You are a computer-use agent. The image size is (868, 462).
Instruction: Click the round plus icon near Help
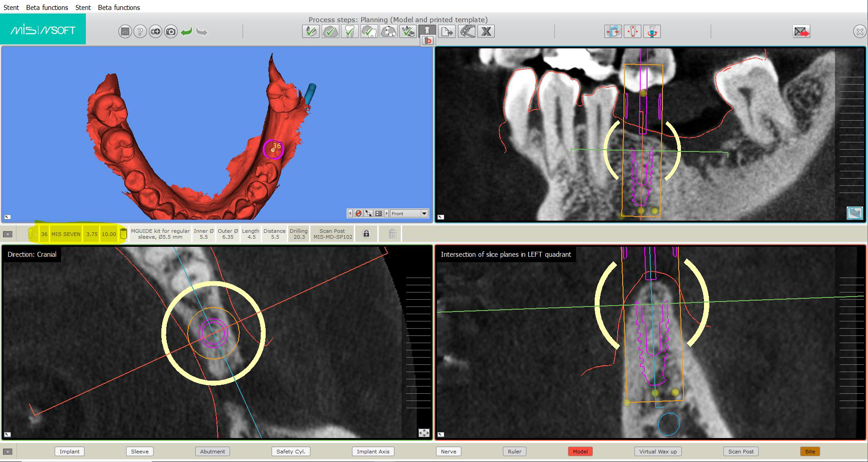[155, 32]
